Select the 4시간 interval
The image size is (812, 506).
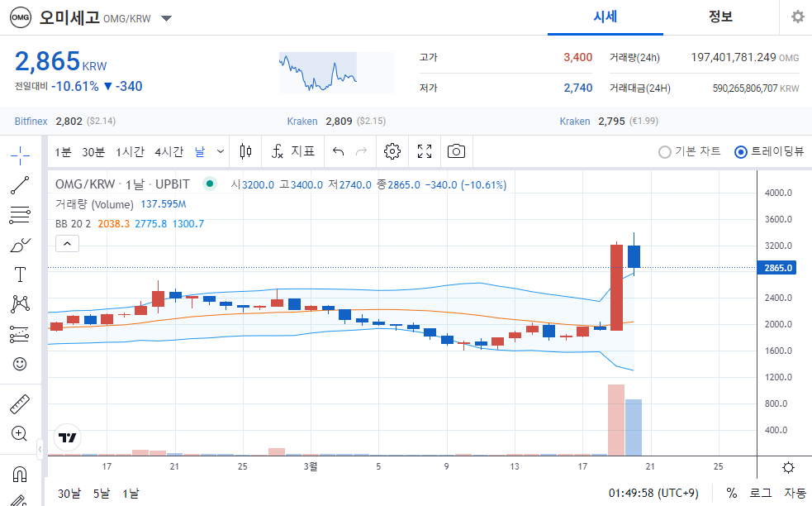coord(169,152)
